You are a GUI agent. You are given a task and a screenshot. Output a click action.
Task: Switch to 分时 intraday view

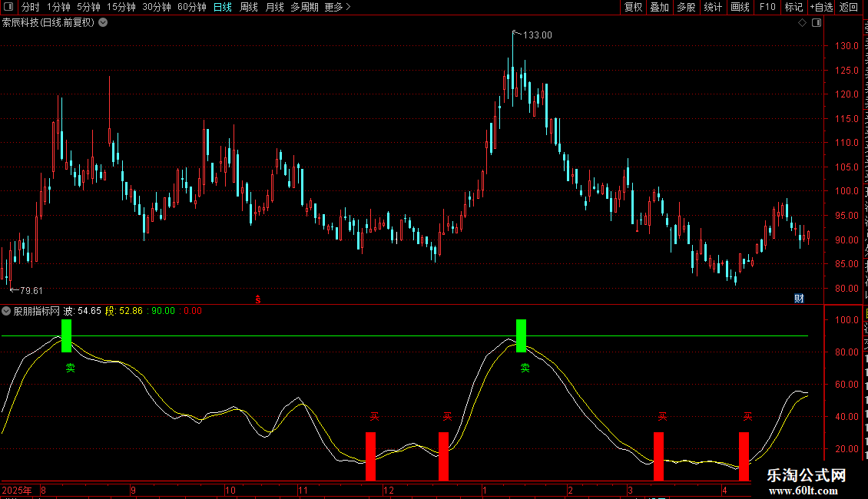click(31, 7)
